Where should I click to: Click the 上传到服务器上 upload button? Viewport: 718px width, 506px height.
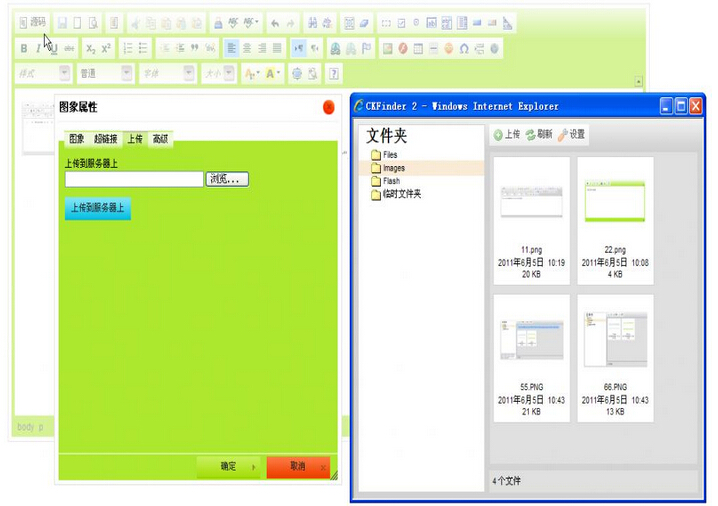pyautogui.click(x=97, y=209)
